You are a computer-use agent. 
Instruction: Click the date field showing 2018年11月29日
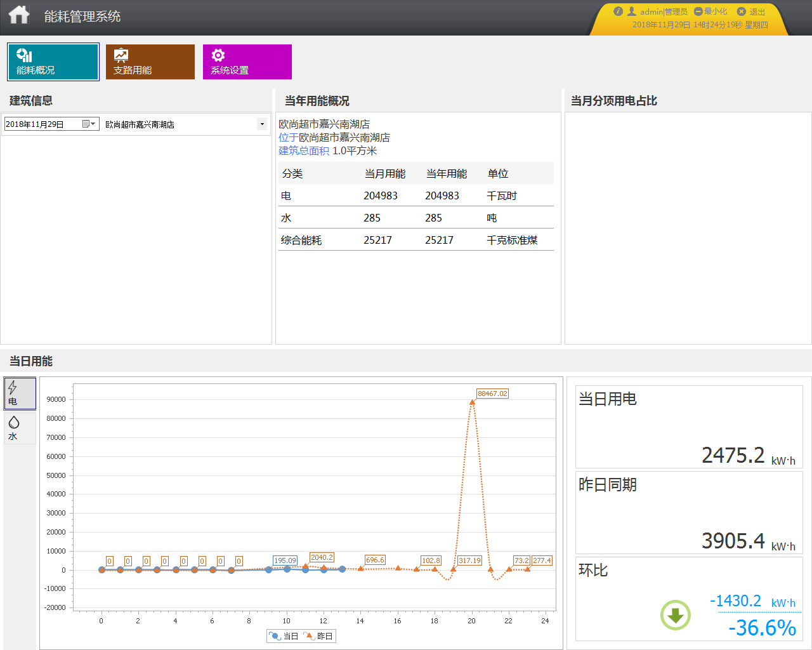(x=41, y=124)
